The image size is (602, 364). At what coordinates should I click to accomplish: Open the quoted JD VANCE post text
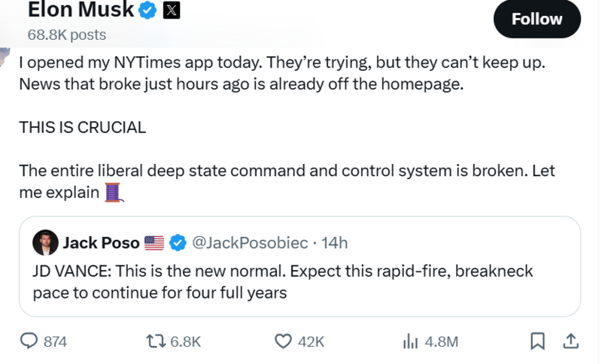click(282, 281)
